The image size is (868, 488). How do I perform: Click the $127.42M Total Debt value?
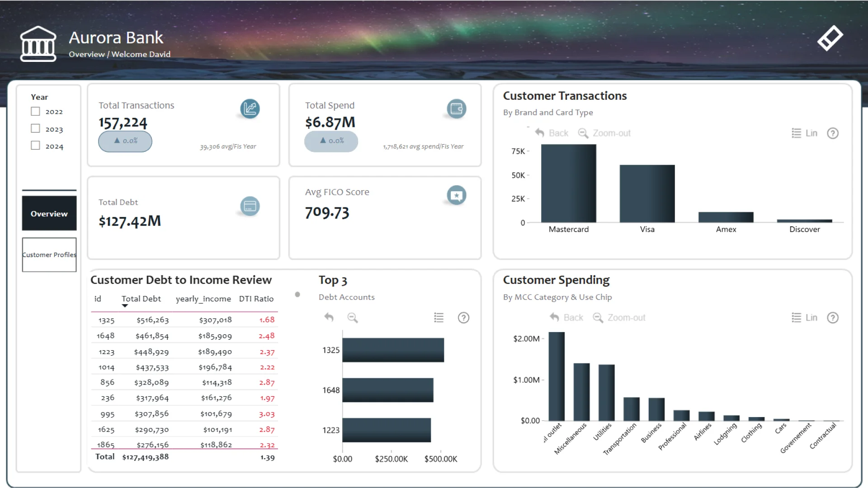(x=130, y=221)
